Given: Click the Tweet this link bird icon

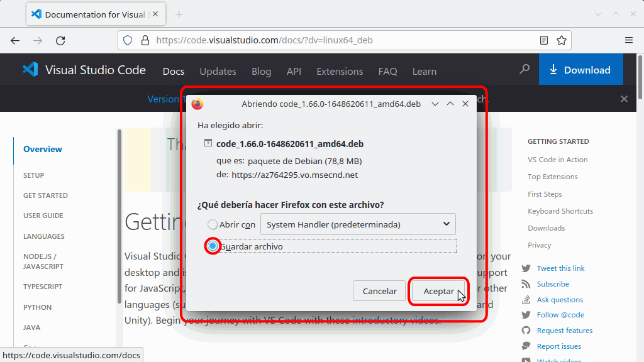Looking at the screenshot, I should [526, 268].
